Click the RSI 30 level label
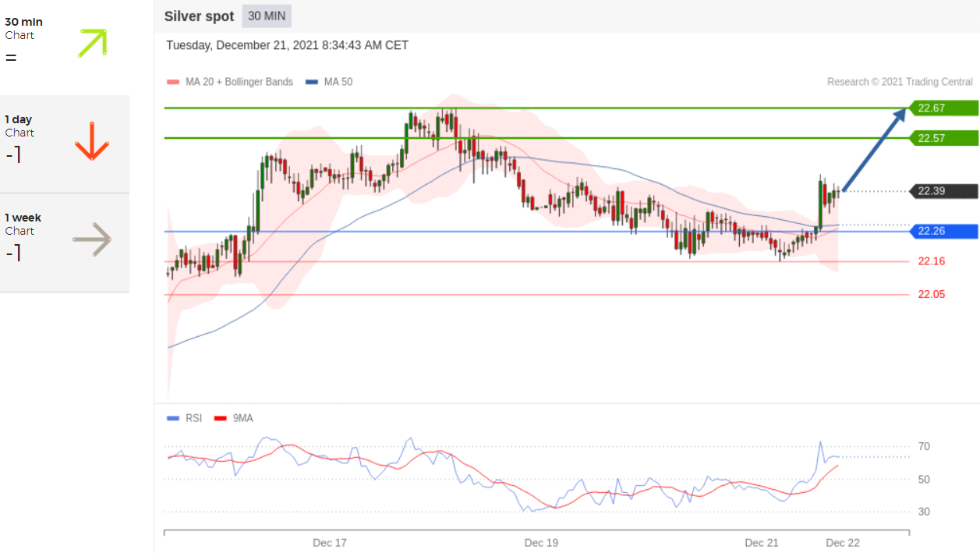Screen dimensions: 980x553 (924, 512)
